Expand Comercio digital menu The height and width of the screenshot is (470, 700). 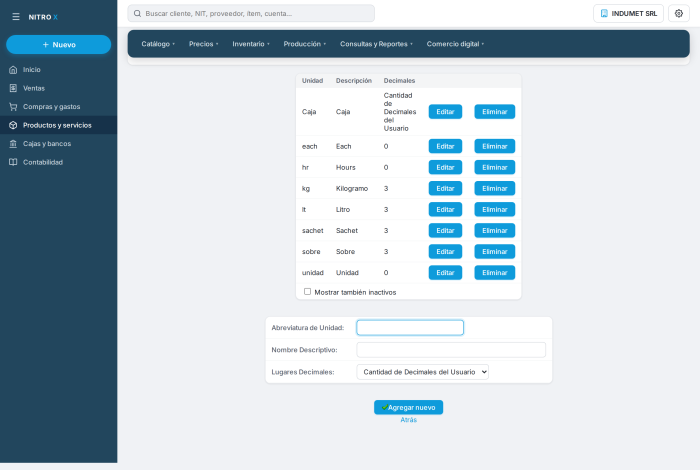(x=455, y=44)
